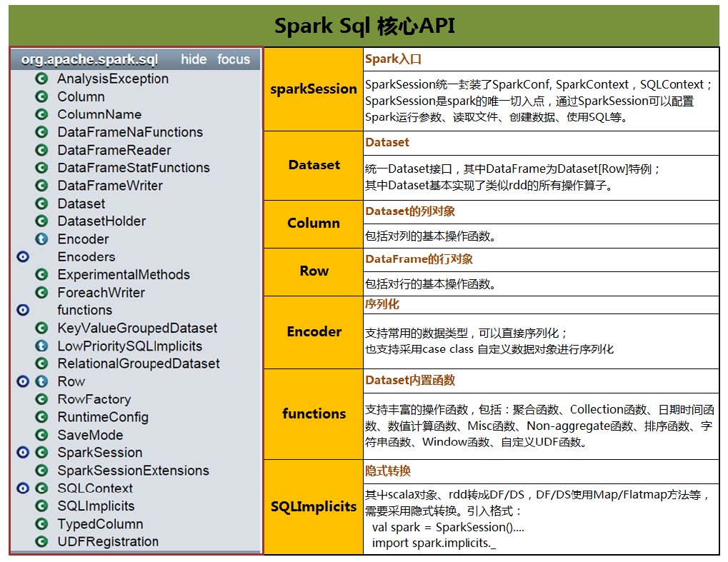The image size is (728, 562).
Task: Select the yellow sparkSession table cell
Action: coord(314,89)
